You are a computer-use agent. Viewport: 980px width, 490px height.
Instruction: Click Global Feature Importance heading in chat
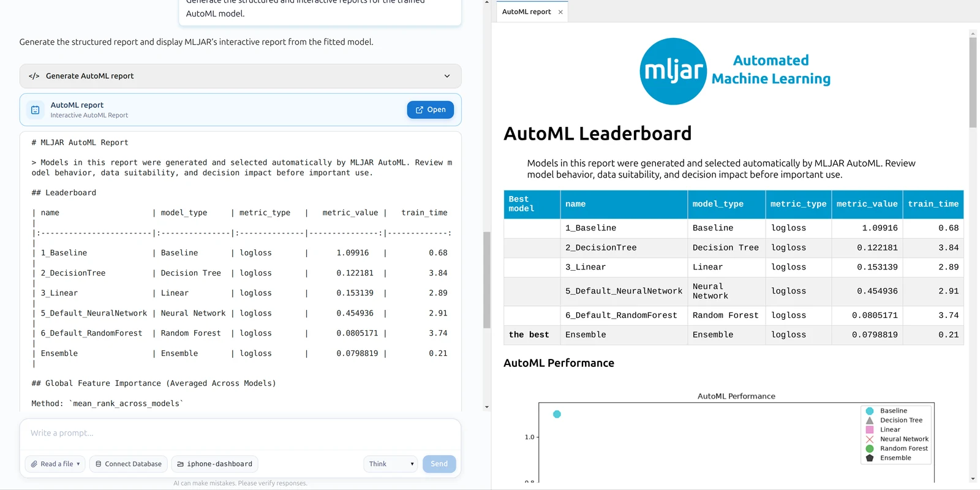point(154,383)
